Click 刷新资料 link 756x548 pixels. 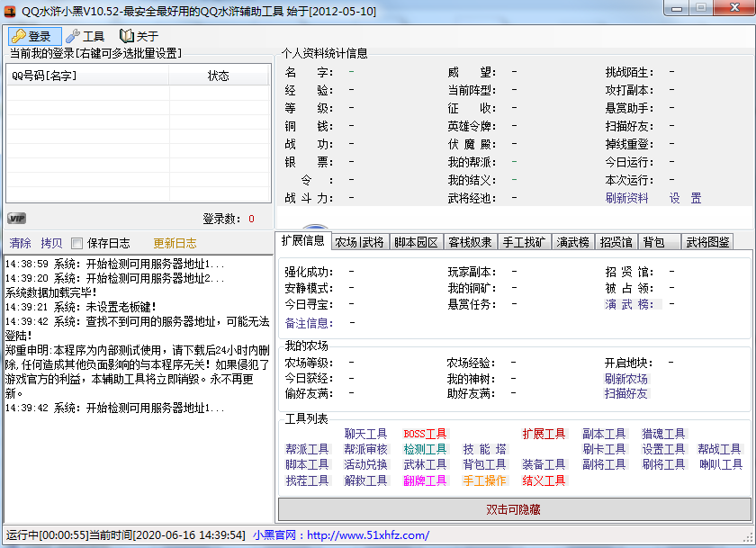(x=626, y=198)
